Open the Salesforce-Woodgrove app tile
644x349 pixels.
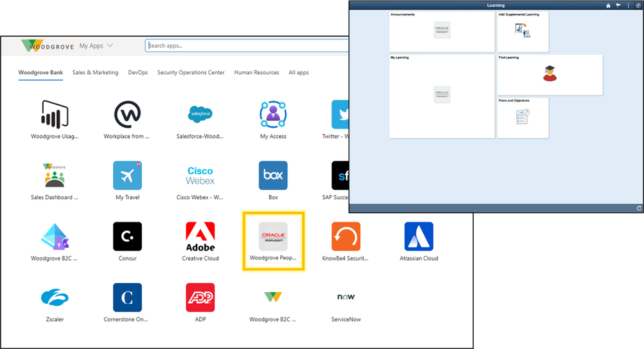200,119
